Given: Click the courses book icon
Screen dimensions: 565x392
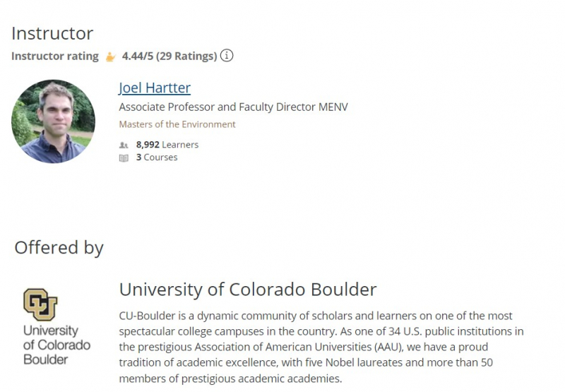Looking at the screenshot, I should [124, 158].
